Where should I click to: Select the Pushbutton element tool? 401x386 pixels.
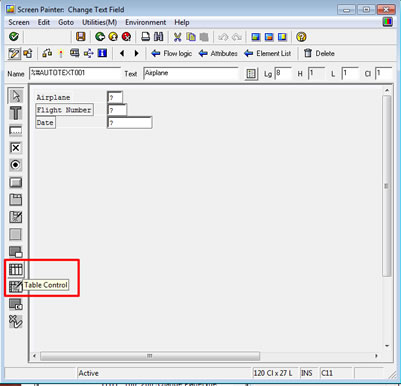tap(15, 182)
